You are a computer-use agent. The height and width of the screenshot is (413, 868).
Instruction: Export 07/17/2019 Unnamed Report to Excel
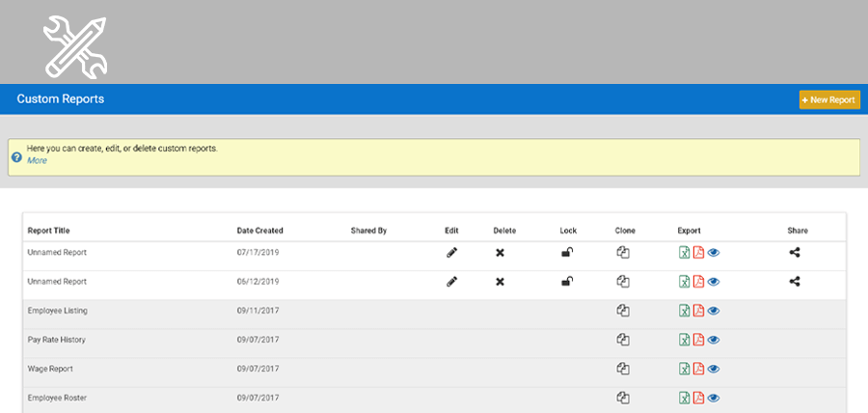pyautogui.click(x=684, y=253)
